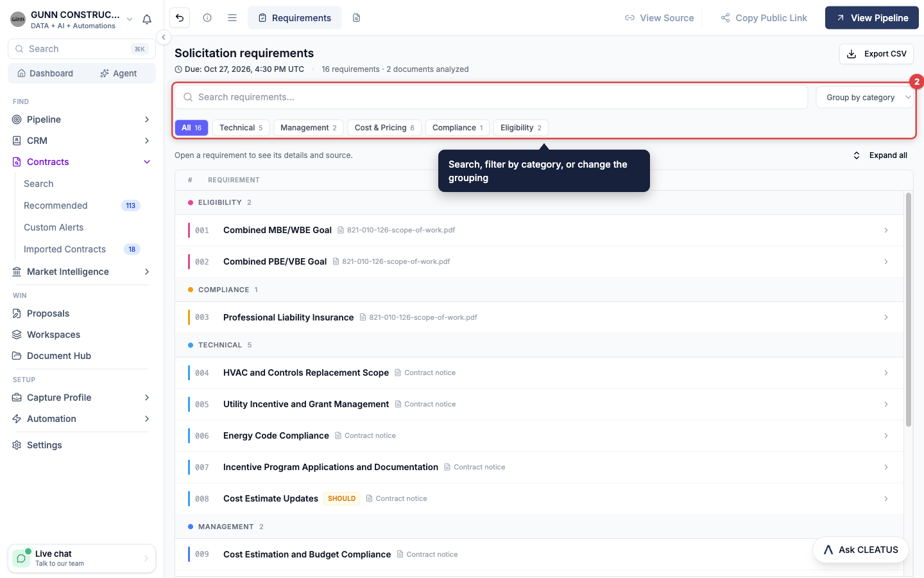Filter by Compliance category chip
The image size is (924, 578).
458,128
